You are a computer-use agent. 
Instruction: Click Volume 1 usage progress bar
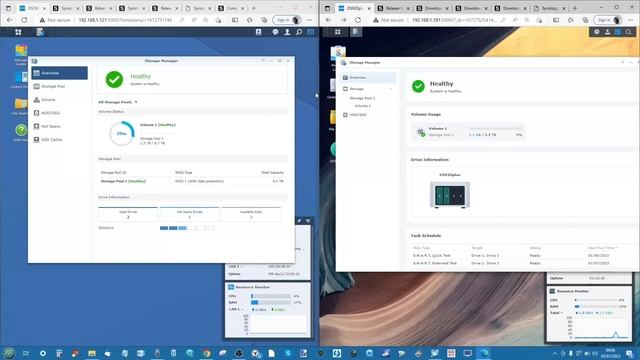[496, 129]
